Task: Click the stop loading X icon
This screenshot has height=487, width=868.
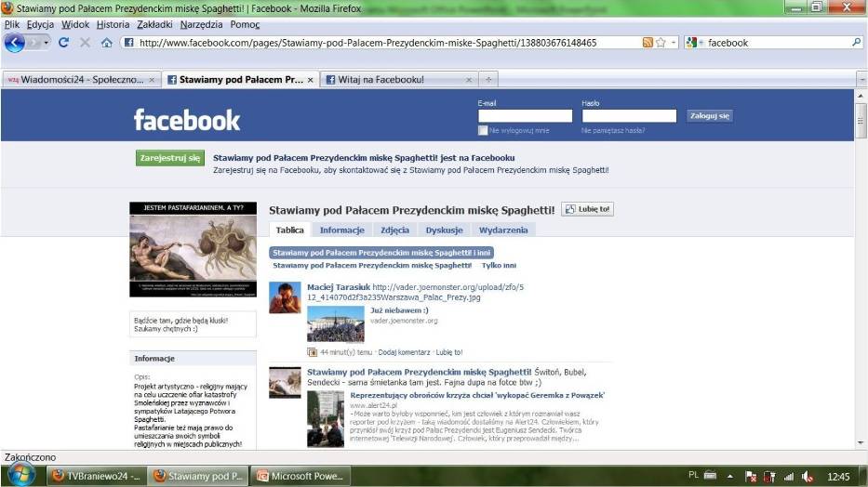Action: [85, 43]
